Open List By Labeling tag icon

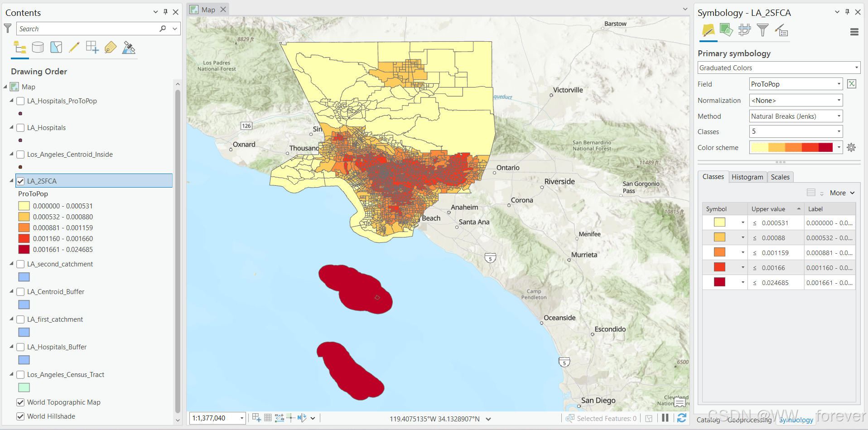point(111,47)
